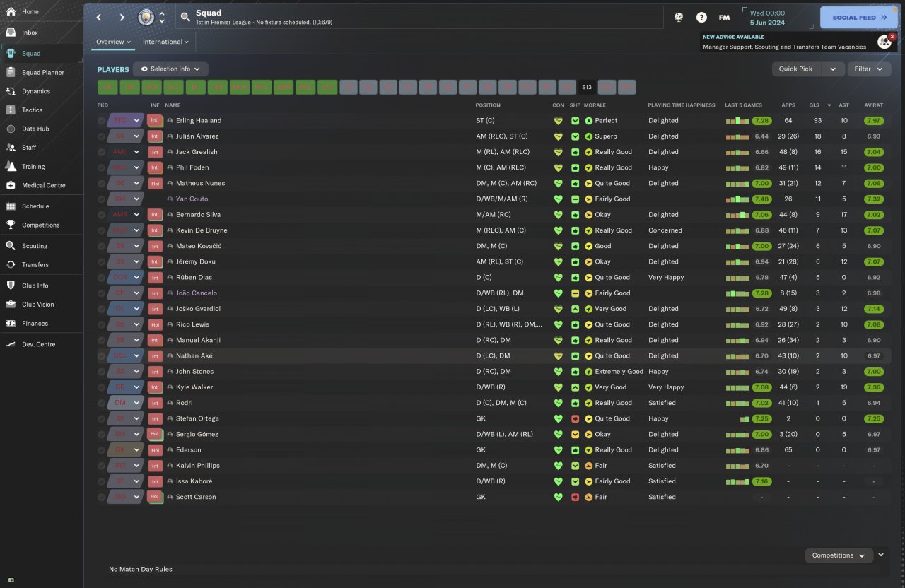905x588 pixels.
Task: Open the Filter dropdown
Action: [868, 69]
